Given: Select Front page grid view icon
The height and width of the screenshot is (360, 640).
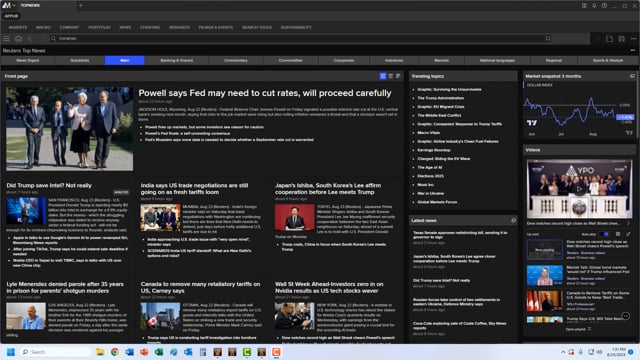Looking at the screenshot, I should click(383, 76).
